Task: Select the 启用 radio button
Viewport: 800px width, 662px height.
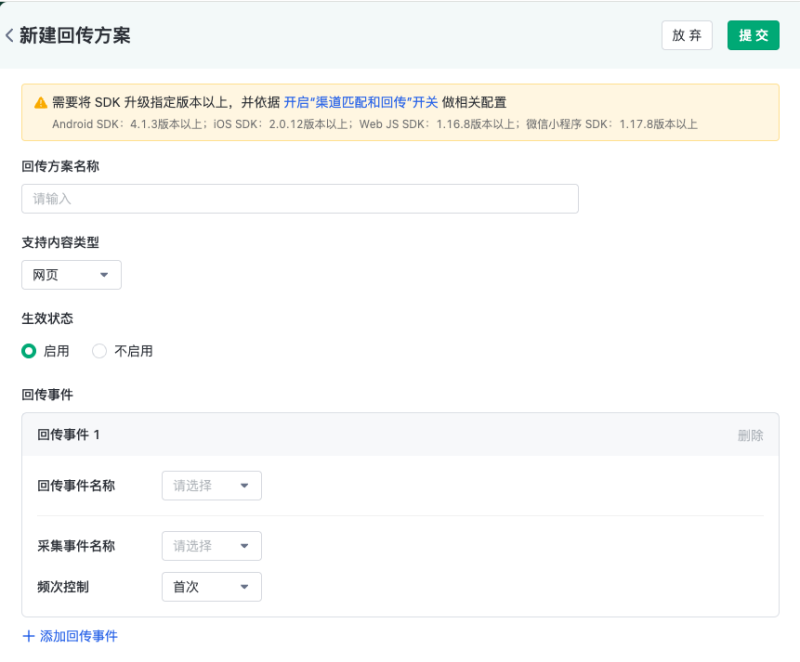Action: click(29, 351)
